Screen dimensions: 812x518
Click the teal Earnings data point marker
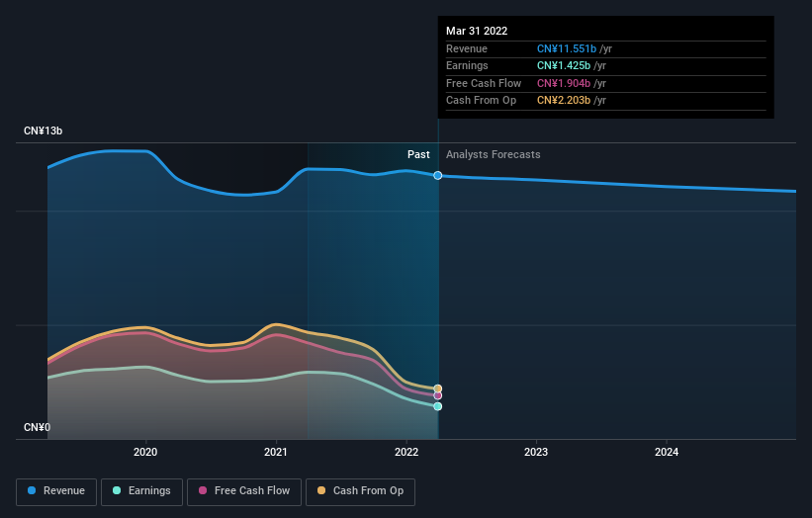click(437, 406)
